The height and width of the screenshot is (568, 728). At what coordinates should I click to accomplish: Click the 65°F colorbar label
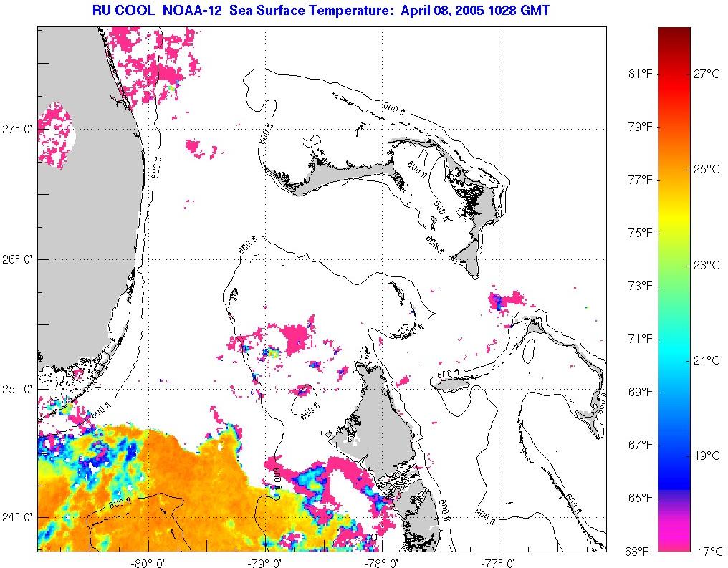641,498
